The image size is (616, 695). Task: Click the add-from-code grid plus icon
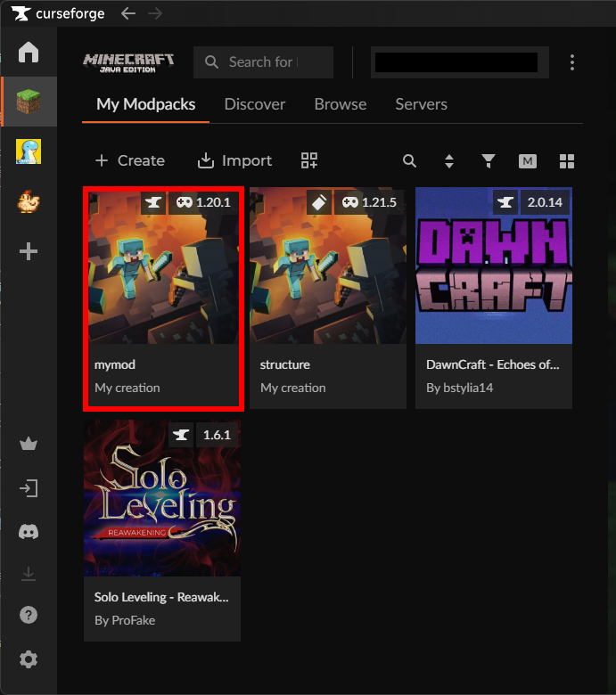(309, 160)
